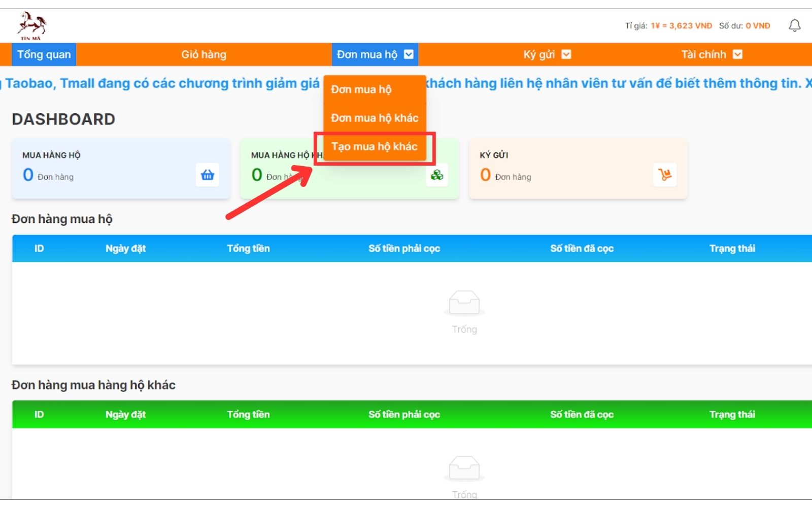Expand the Tài chính dropdown arrow
Viewport: 812px width, 508px height.
[x=738, y=54]
